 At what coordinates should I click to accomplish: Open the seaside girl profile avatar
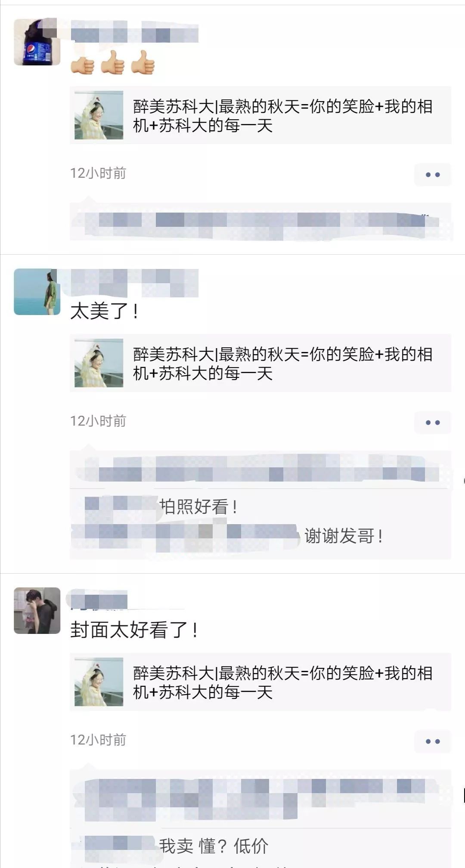pyautogui.click(x=37, y=292)
